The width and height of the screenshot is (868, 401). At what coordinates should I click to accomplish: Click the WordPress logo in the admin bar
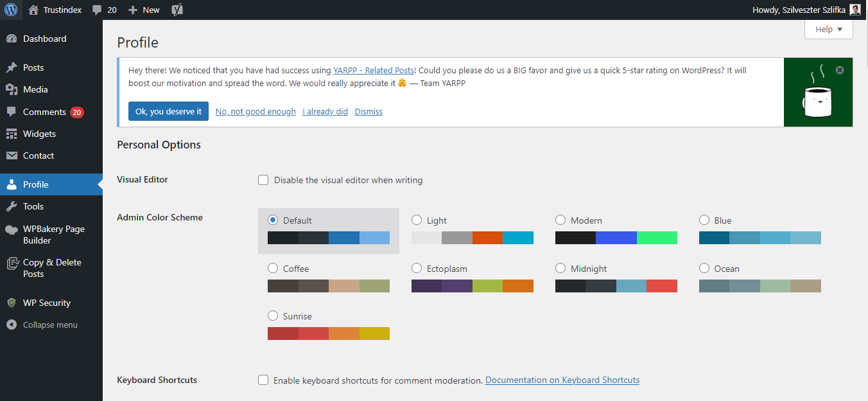click(11, 10)
